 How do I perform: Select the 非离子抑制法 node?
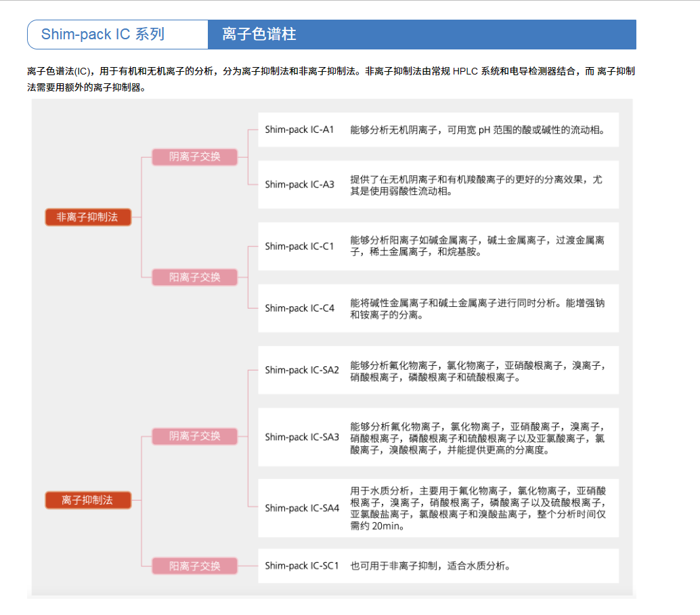click(x=88, y=217)
